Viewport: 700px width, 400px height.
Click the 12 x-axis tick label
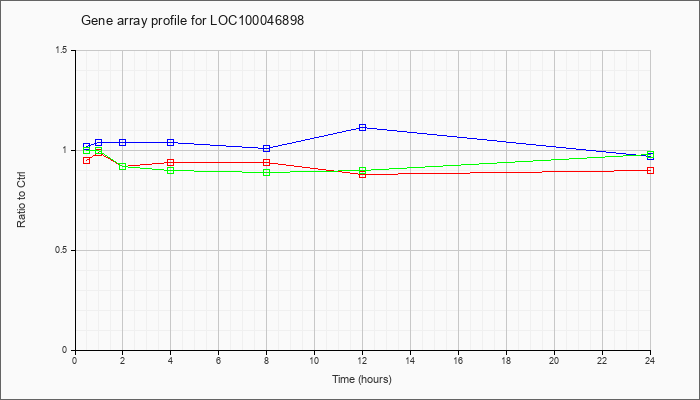pos(362,361)
